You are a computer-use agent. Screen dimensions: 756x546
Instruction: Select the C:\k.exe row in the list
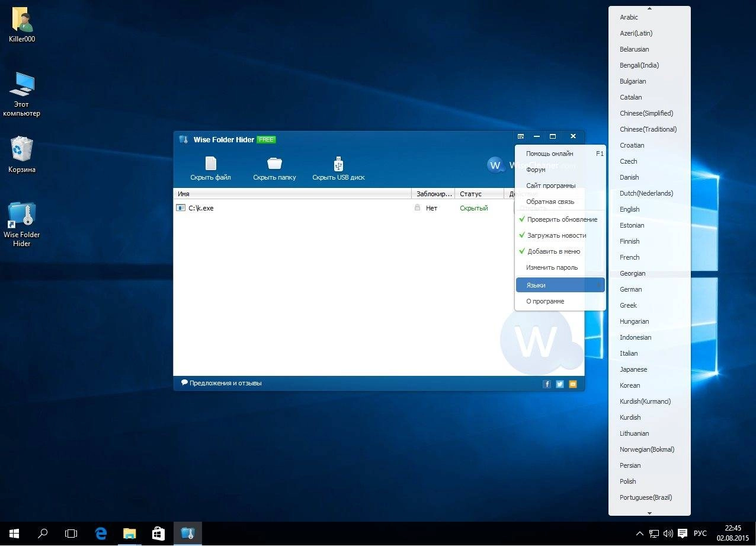(344, 208)
